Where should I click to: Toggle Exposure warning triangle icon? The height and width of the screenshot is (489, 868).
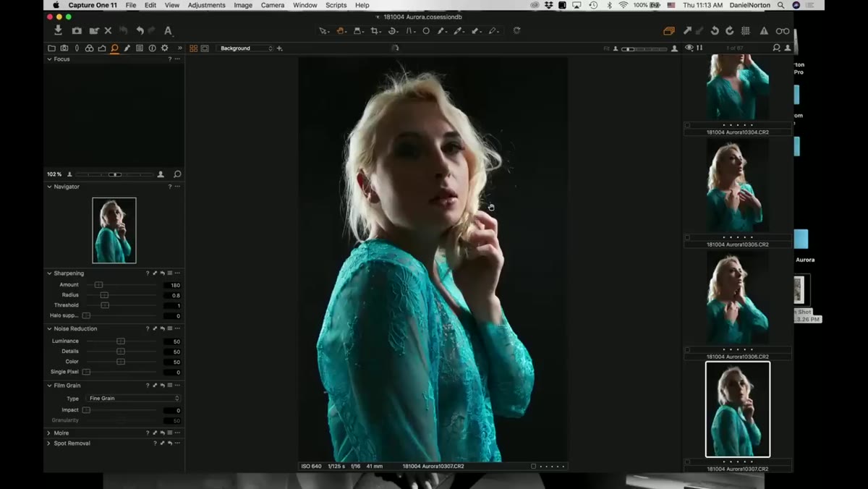tap(764, 30)
